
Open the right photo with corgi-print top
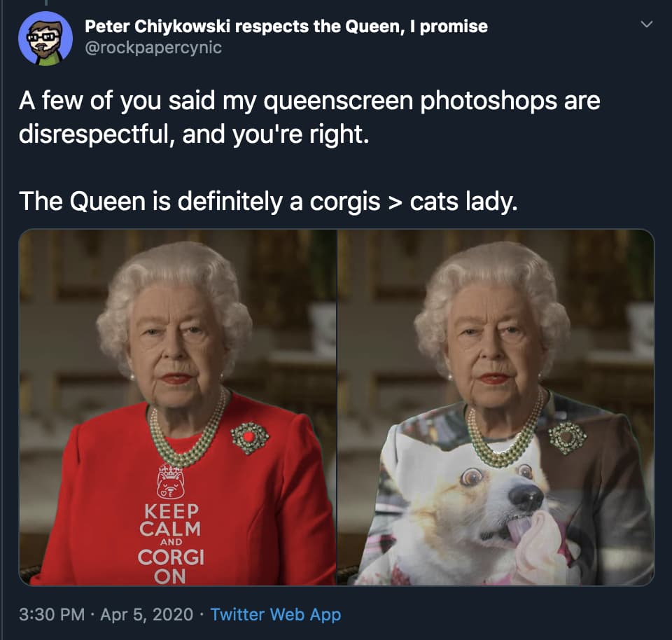click(496, 408)
